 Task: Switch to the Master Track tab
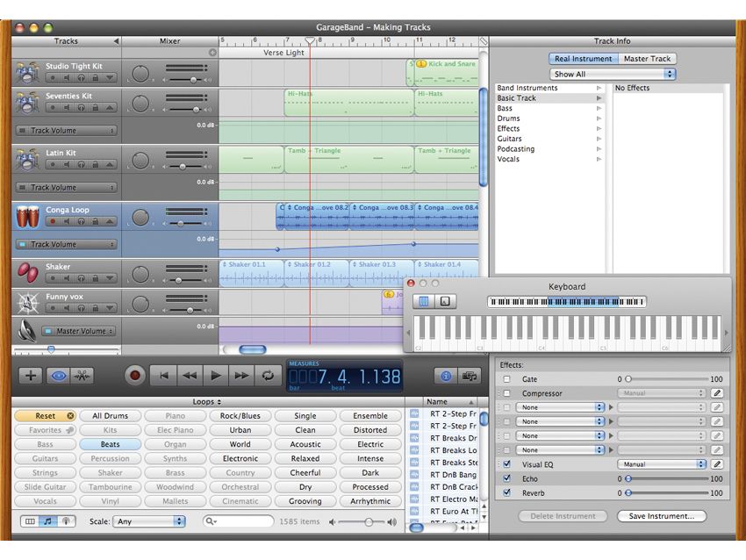(x=647, y=58)
